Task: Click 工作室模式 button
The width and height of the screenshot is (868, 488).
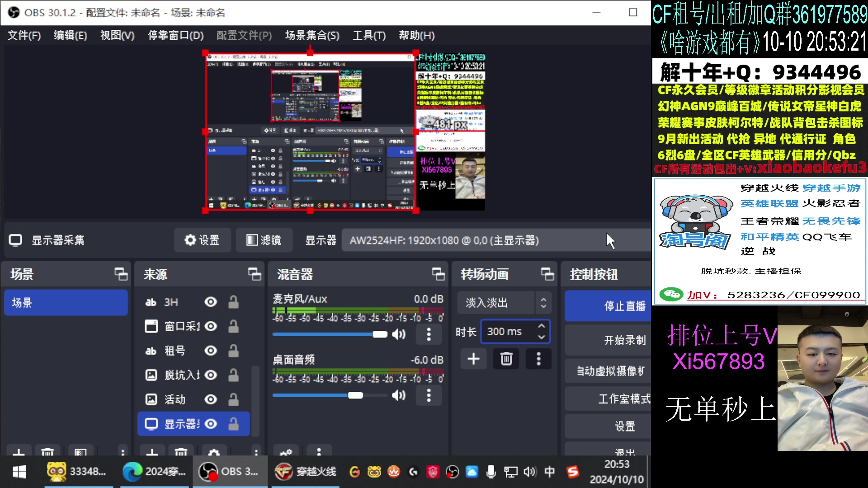Action: [x=608, y=399]
